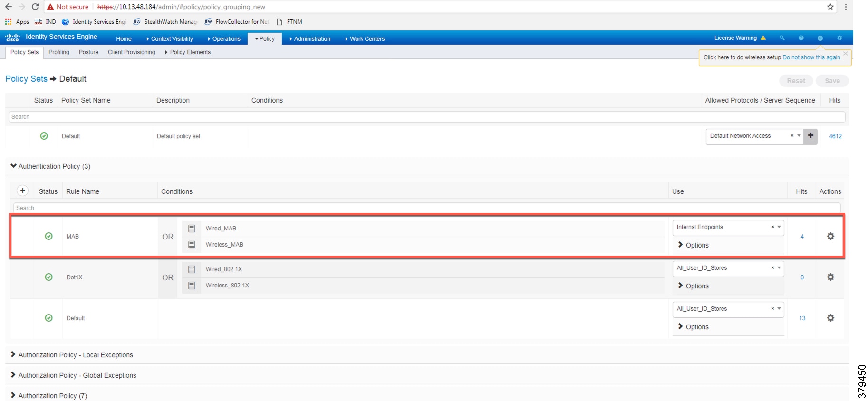The width and height of the screenshot is (868, 401).
Task: Open hits count 4 for MAB rule
Action: [802, 237]
